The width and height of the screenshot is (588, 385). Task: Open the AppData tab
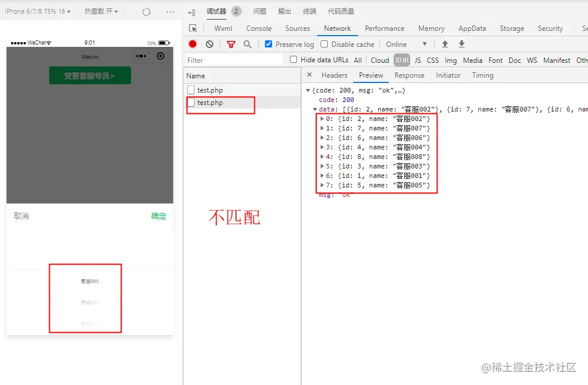472,28
